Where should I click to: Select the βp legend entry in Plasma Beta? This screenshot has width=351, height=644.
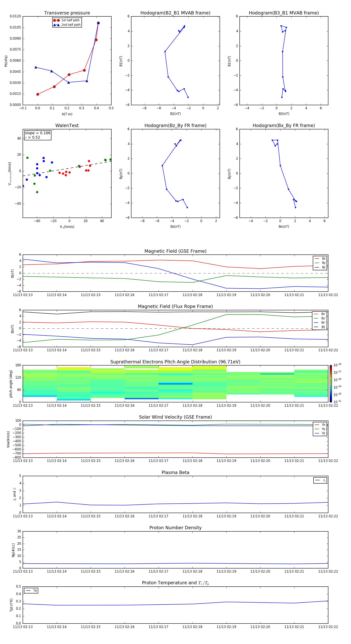point(320,480)
